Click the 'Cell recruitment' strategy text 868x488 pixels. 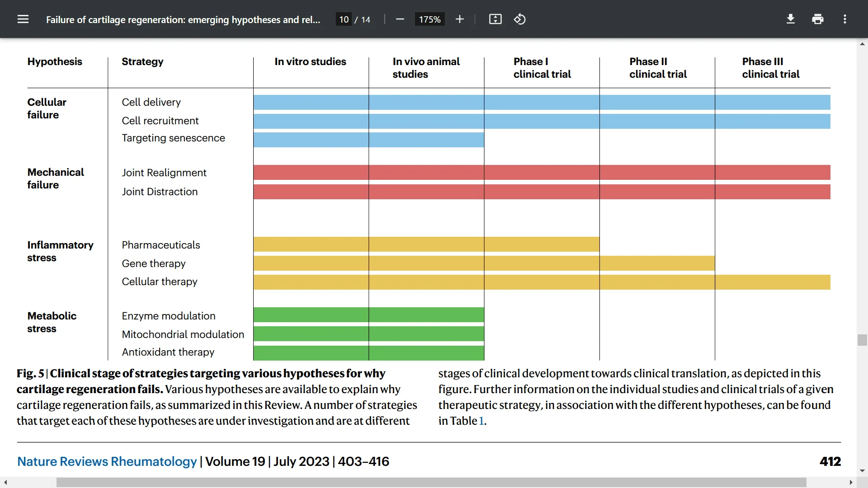click(x=160, y=121)
